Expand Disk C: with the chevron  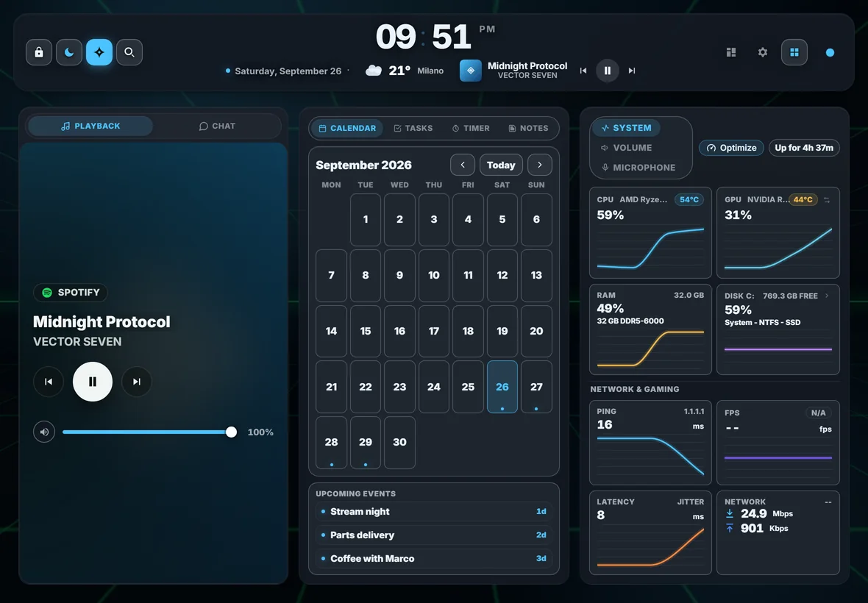coord(827,296)
